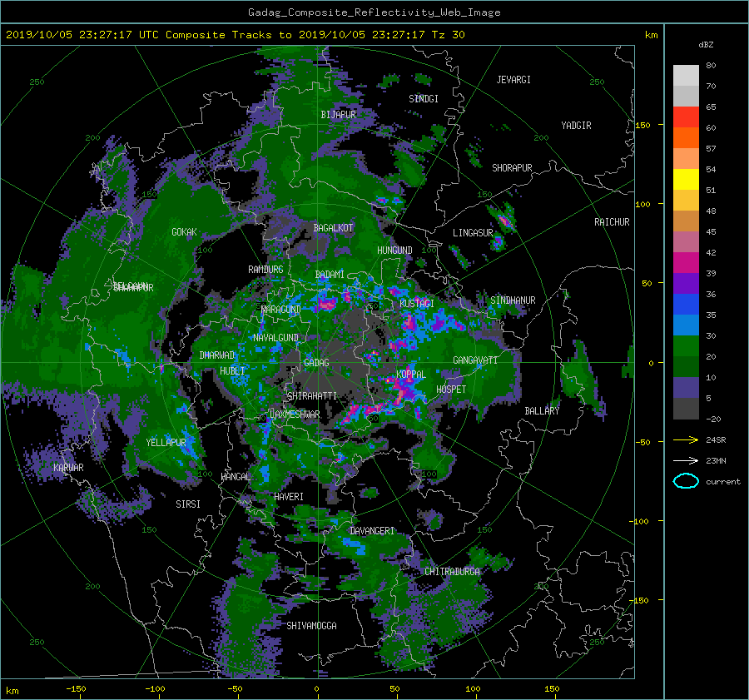Click the green 20 dBZ color swatch

click(x=686, y=345)
